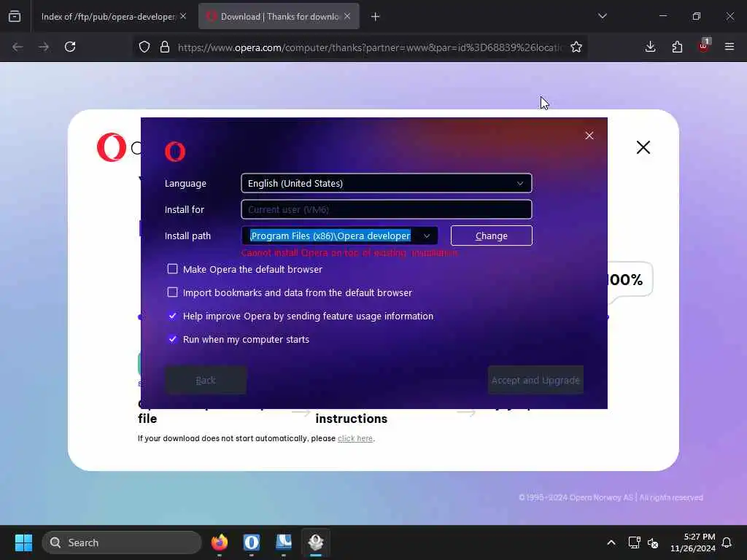
Task: Reload the current page
Action: click(70, 47)
